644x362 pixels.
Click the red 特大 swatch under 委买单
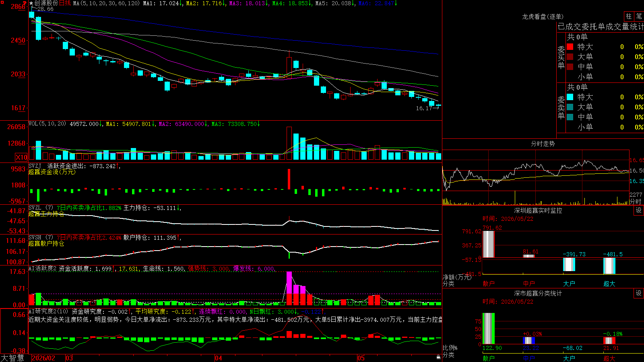coord(570,47)
